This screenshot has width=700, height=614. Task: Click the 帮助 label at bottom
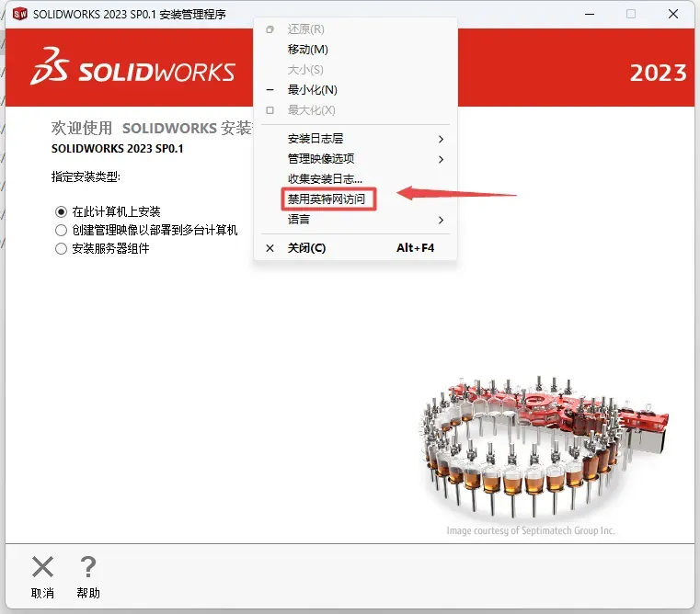tap(88, 593)
